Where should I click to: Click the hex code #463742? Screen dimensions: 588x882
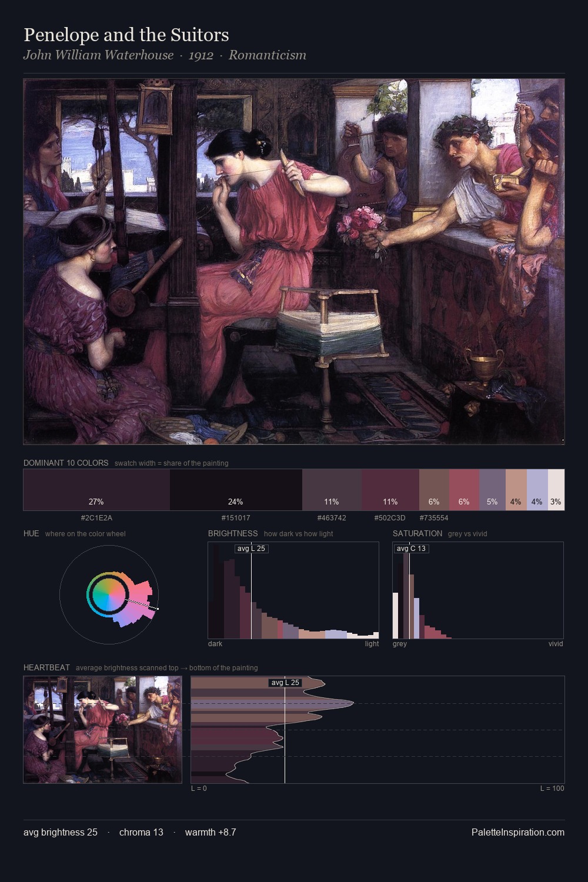pos(332,518)
